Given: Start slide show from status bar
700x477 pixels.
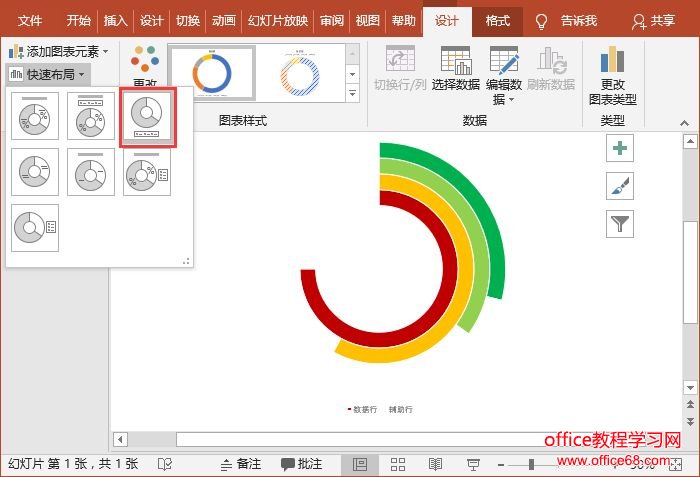Looking at the screenshot, I should point(473,464).
